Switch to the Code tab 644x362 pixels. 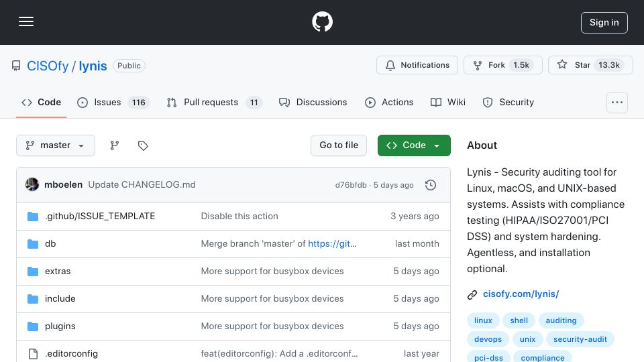pos(41,102)
